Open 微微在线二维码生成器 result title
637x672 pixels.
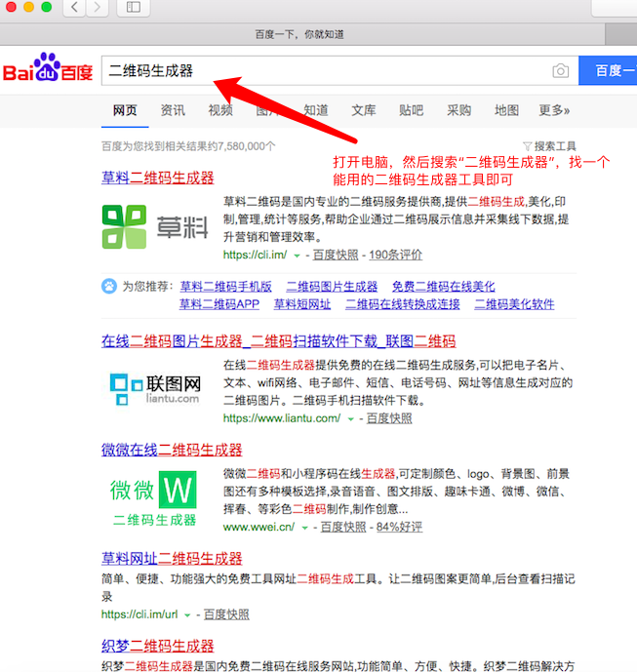tap(172, 450)
